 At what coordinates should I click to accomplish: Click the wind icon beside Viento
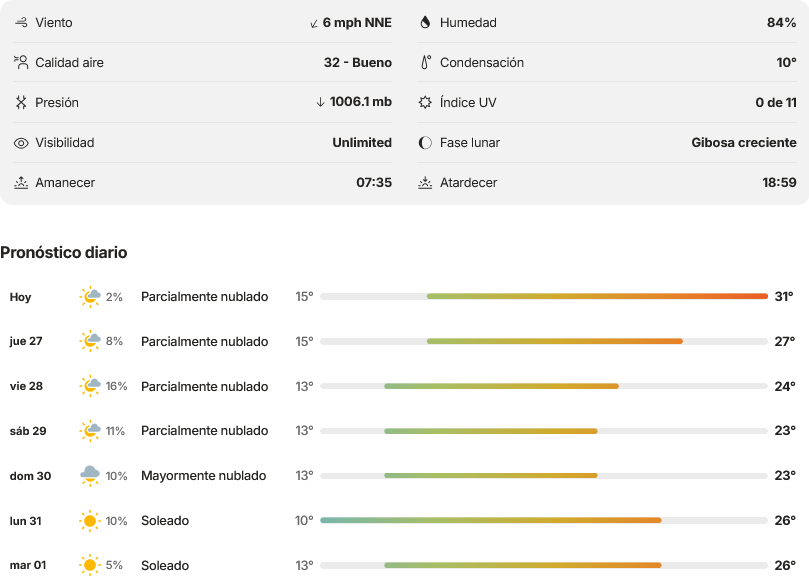[x=21, y=22]
